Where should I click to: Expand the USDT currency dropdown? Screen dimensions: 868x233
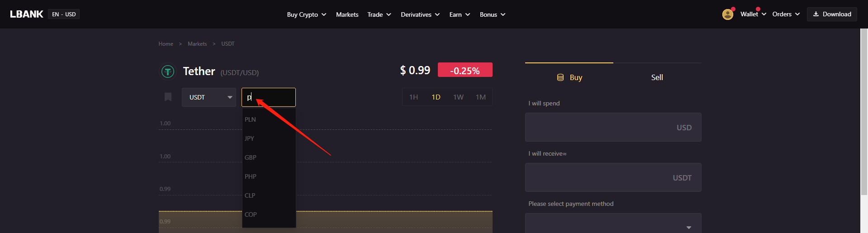pos(209,97)
